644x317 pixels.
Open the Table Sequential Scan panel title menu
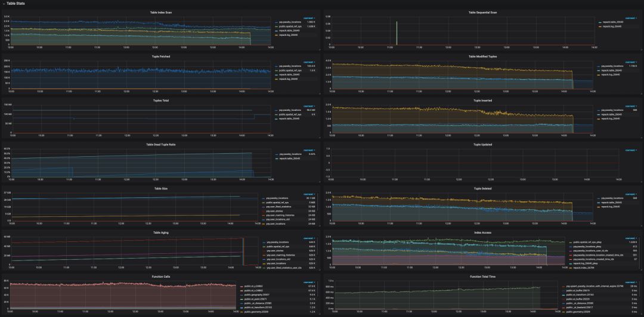point(483,13)
